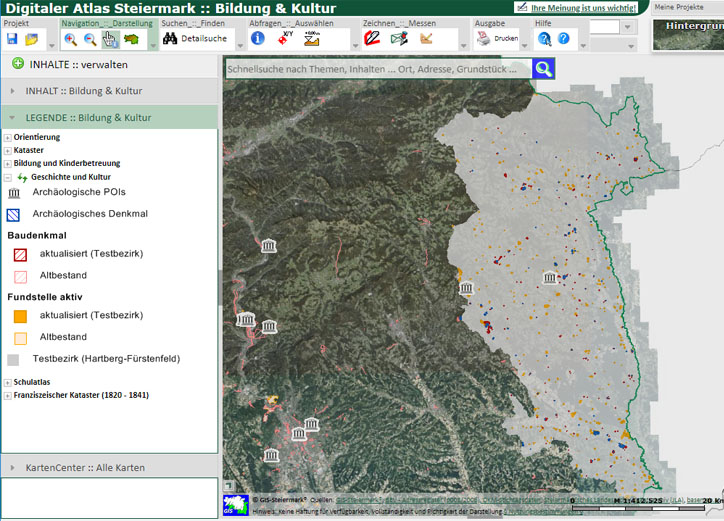Viewport: 724px width, 521px height.
Task: Click the grey Testbezirk (Hartberg-Fürstenfeld) swatch
Action: (13, 360)
